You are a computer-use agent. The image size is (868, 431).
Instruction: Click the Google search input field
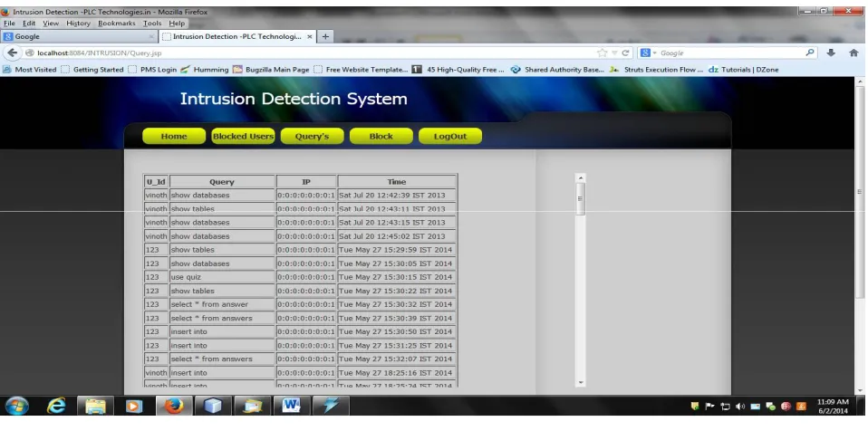point(730,53)
